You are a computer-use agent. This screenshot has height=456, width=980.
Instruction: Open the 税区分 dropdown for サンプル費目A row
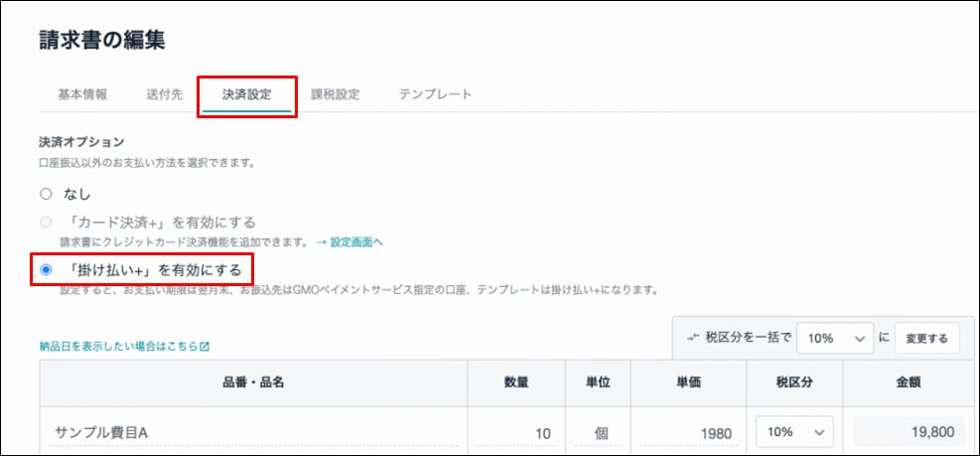coord(794,432)
